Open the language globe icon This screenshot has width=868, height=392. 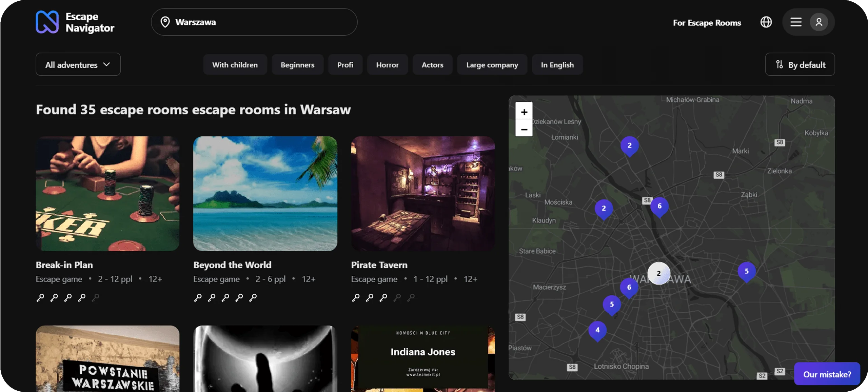pyautogui.click(x=766, y=22)
